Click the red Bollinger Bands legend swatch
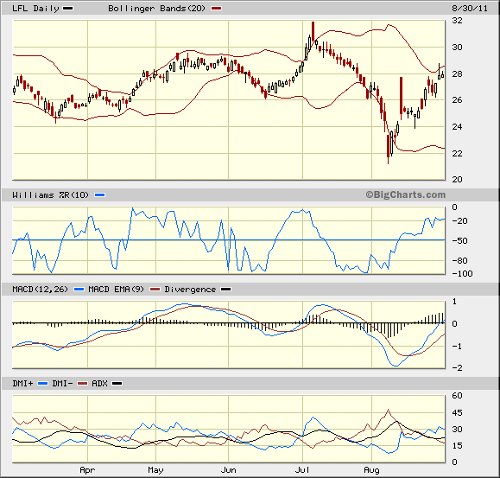 (216, 9)
